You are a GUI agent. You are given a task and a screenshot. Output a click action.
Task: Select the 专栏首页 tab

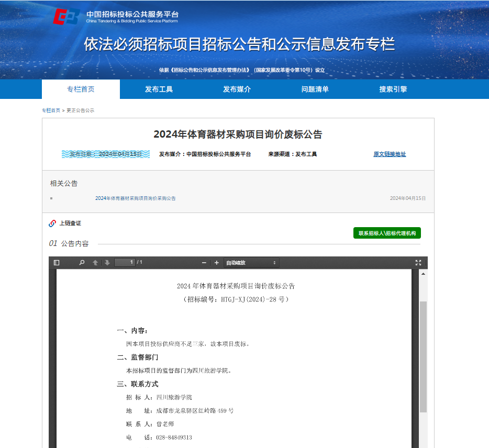point(81,89)
